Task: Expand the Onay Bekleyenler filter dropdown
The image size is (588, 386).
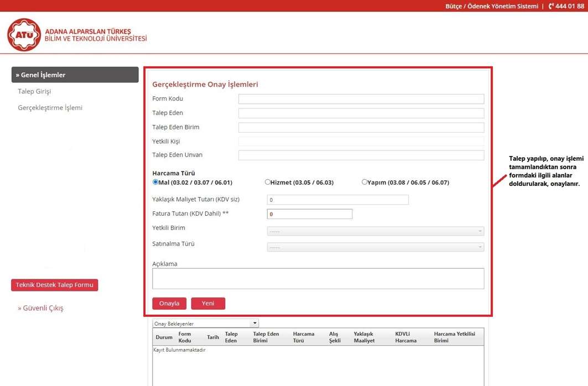Action: point(206,324)
